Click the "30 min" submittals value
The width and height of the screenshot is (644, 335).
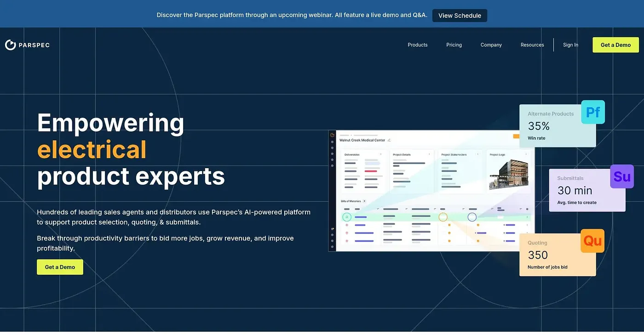[x=575, y=190]
